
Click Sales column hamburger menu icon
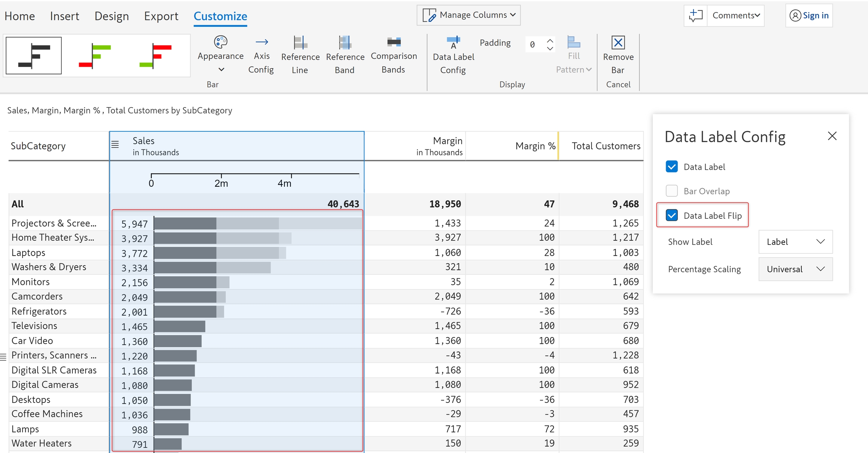[x=115, y=144]
